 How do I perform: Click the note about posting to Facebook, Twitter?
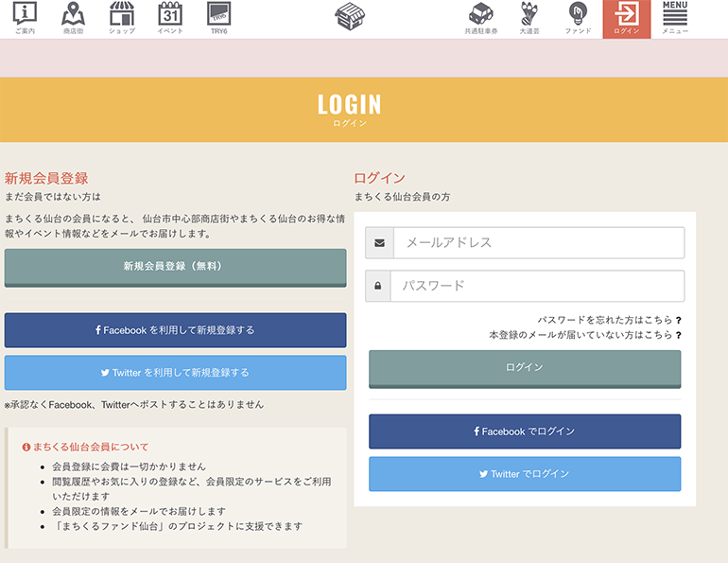coord(134,405)
